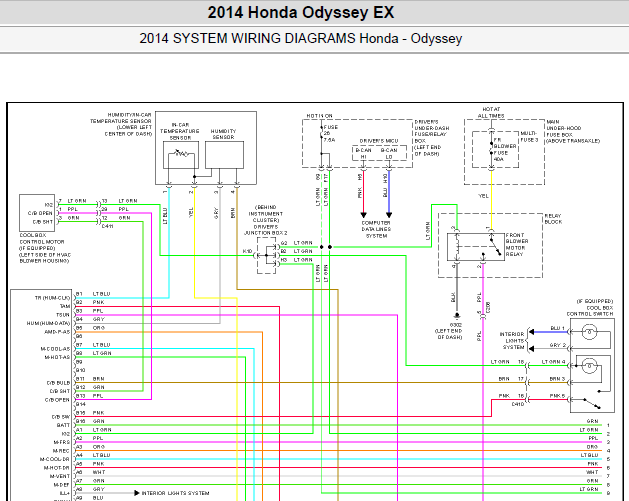The width and height of the screenshot is (629, 501).
Task: Click the "2014 SYSTEM WIRING DIAGRAMS Honda - Odyssey" subtitle
Action: pyautogui.click(x=301, y=39)
